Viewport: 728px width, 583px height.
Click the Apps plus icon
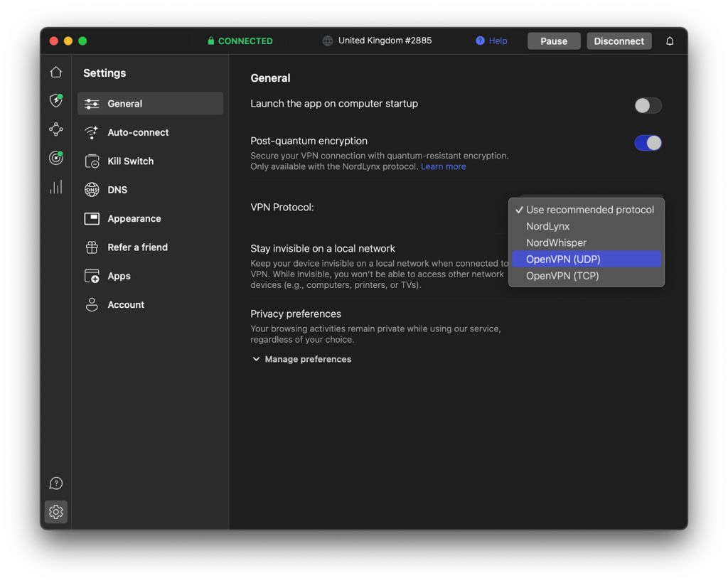92,276
